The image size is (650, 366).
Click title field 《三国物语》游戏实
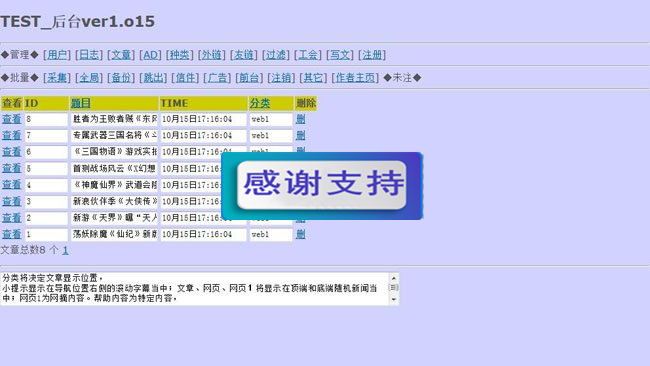[x=114, y=152]
